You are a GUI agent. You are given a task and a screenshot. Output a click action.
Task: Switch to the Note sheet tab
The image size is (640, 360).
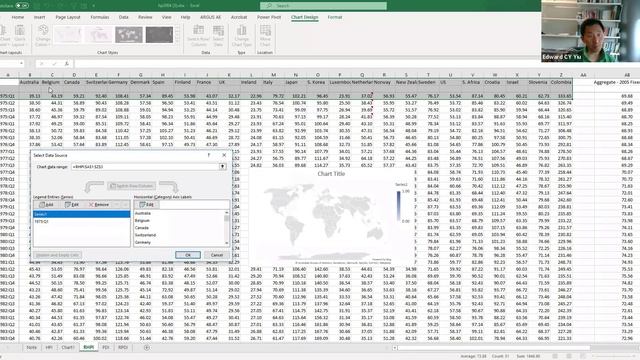click(31, 347)
